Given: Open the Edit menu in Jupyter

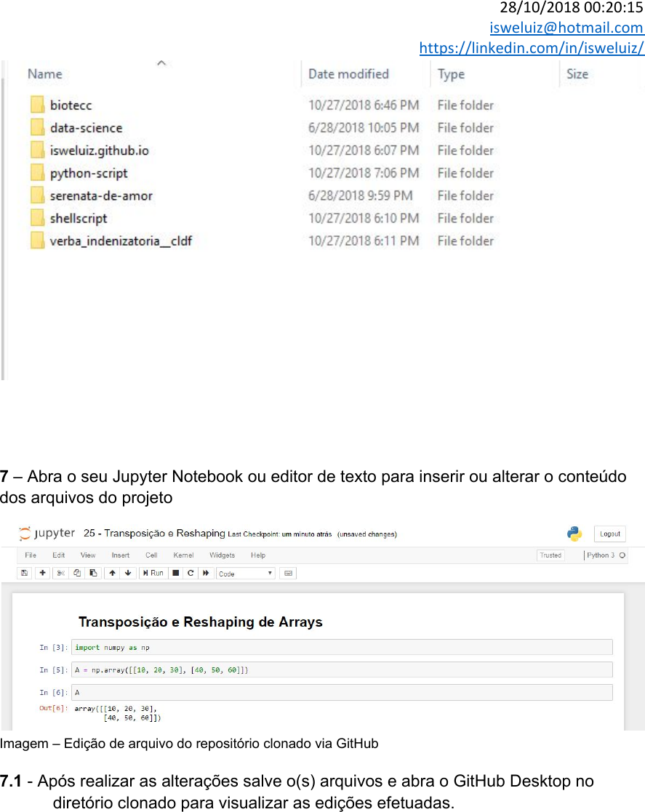Looking at the screenshot, I should (x=59, y=555).
